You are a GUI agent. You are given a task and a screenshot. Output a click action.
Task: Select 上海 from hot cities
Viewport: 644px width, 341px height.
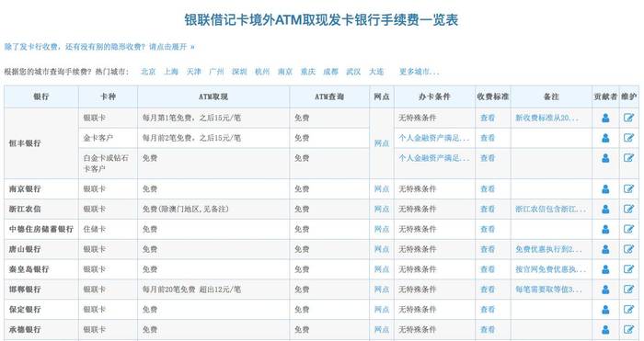coord(171,72)
